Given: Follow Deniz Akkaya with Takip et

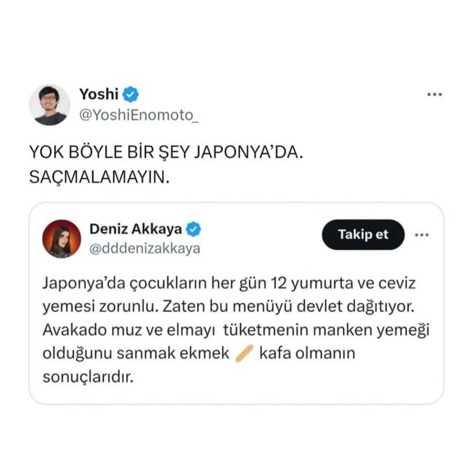Looking at the screenshot, I should (x=363, y=234).
